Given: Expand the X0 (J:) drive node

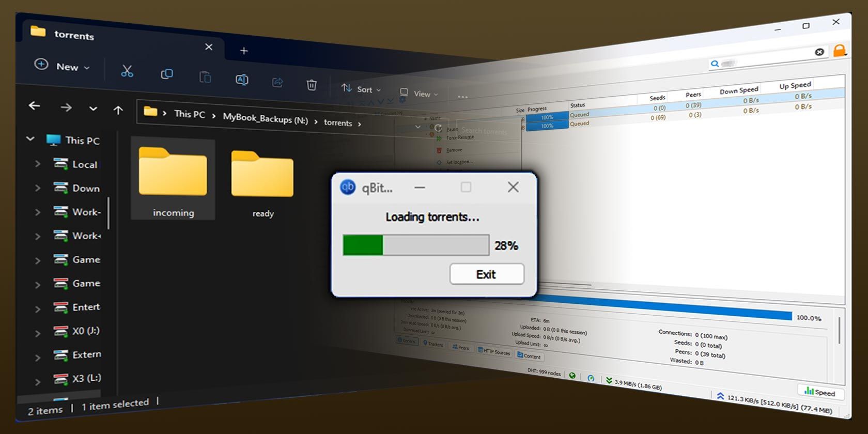Looking at the screenshot, I should (37, 333).
